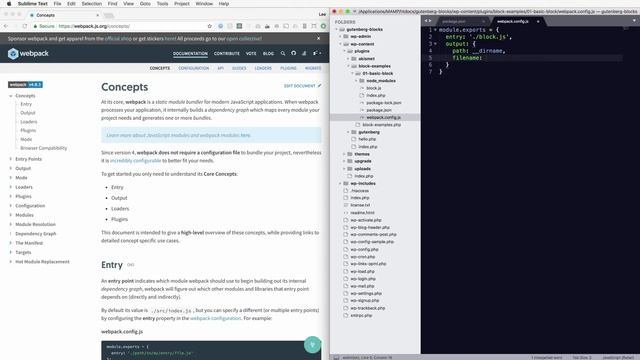Open the Contribute nav link
The width and height of the screenshot is (640, 360).
point(227,53)
